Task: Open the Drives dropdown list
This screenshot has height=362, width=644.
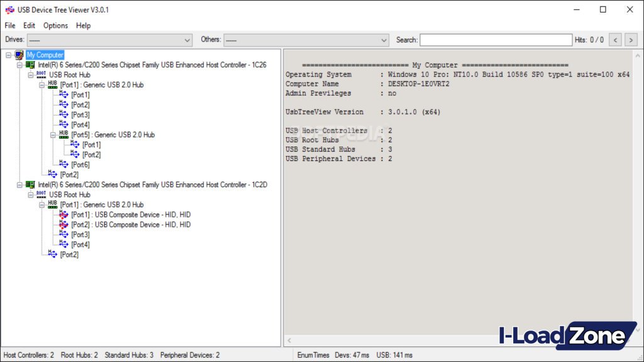Action: pos(188,40)
